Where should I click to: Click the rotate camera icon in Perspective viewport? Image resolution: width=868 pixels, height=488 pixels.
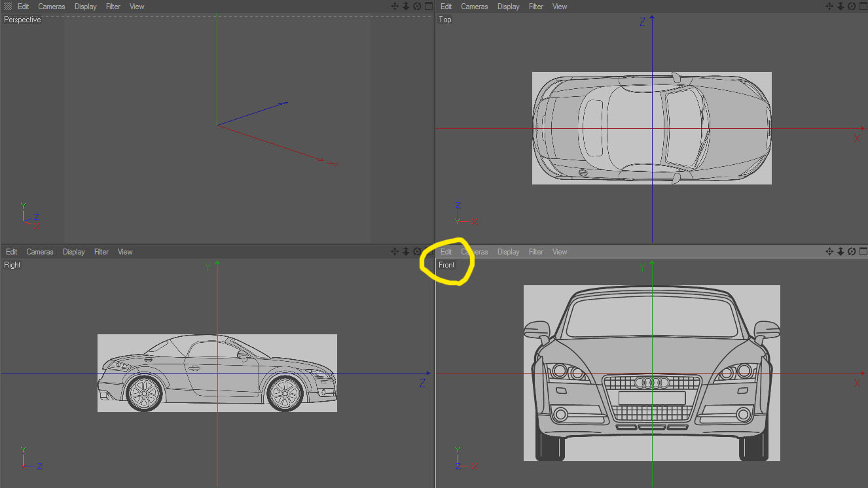click(x=417, y=7)
